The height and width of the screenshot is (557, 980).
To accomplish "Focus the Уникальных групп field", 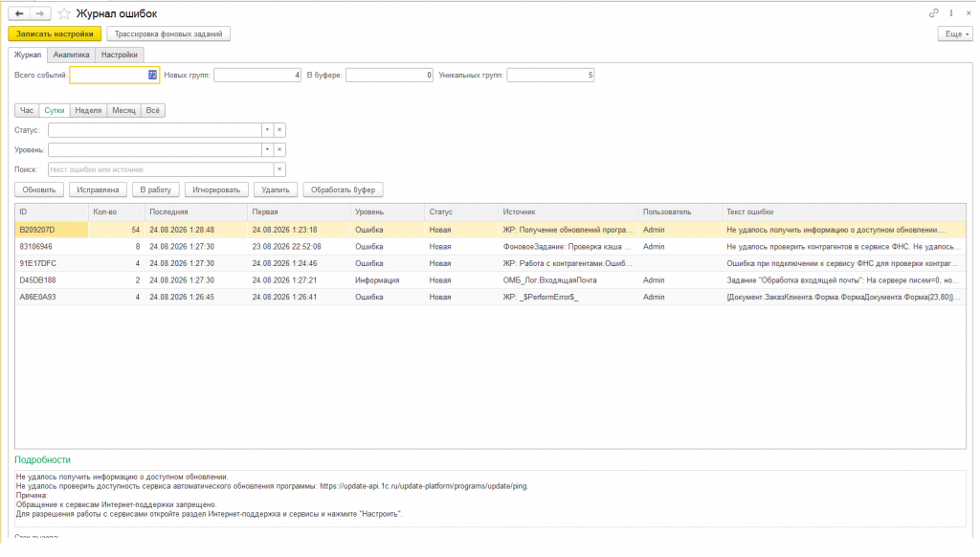I will pyautogui.click(x=550, y=75).
